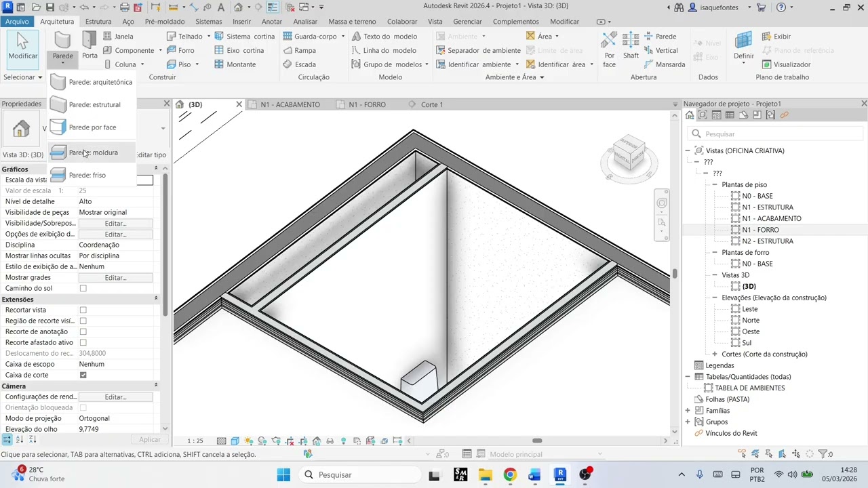Toggle Recortar vista checkbox
The width and height of the screenshot is (868, 488).
coord(83,310)
